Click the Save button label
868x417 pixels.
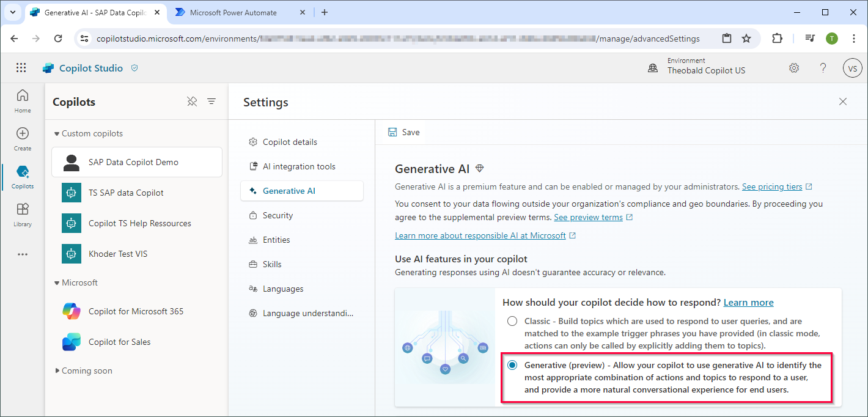[411, 132]
